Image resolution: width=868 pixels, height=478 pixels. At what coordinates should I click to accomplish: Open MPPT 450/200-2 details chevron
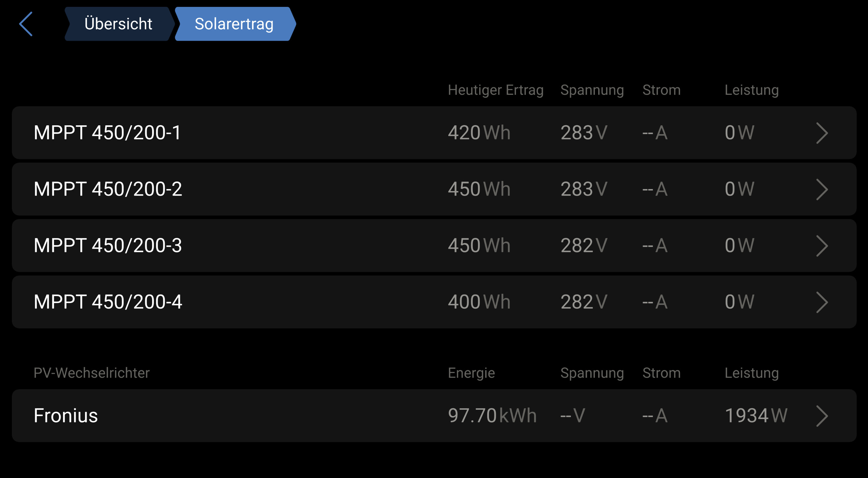(x=822, y=189)
